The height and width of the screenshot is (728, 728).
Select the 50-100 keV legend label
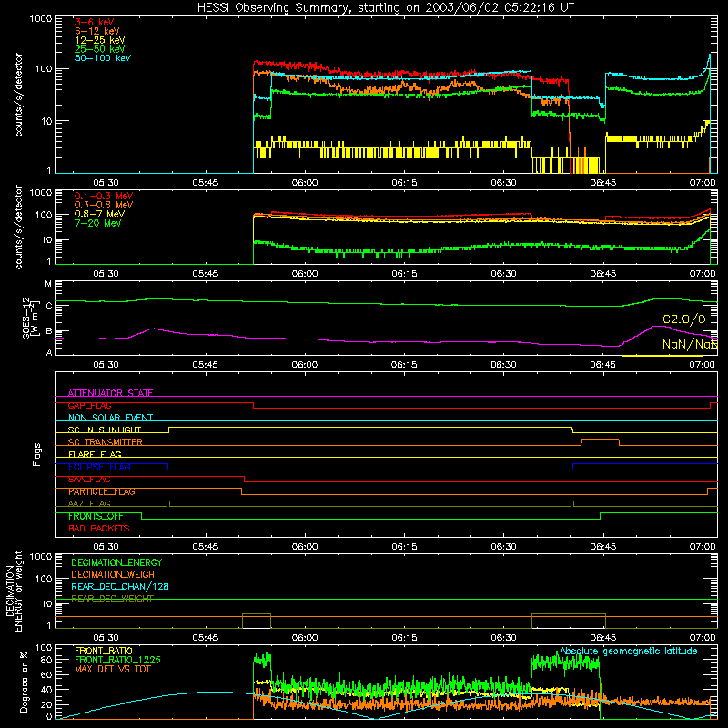[103, 58]
